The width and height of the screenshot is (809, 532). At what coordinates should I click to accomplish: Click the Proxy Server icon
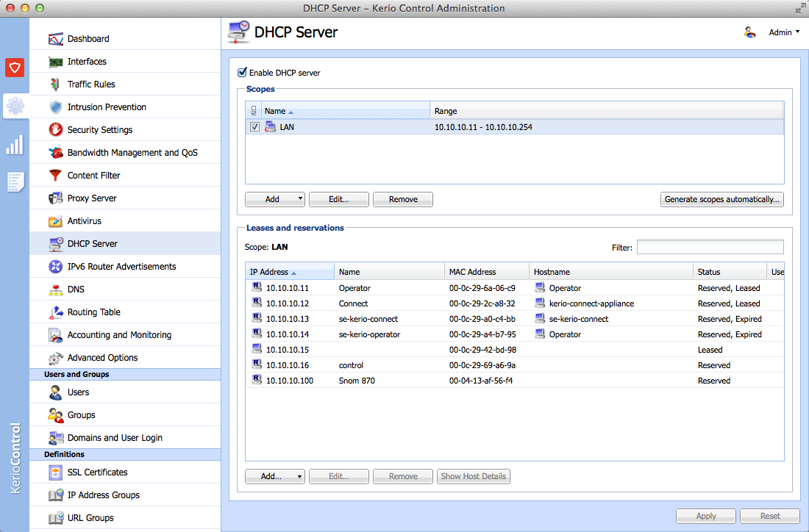point(56,198)
